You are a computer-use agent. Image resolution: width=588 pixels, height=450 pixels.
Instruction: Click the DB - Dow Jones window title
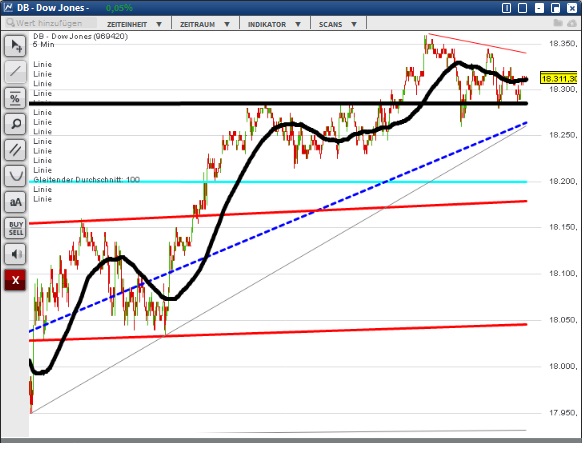[53, 8]
